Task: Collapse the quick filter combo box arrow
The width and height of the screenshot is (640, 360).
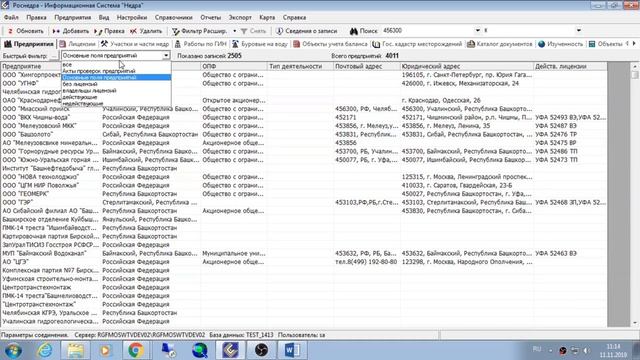Action: click(166, 56)
